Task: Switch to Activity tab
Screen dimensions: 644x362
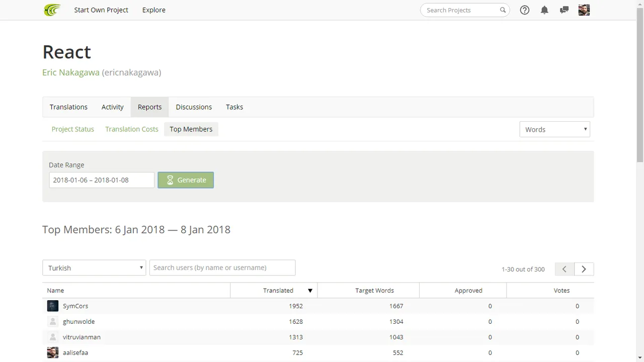Action: pyautogui.click(x=112, y=107)
